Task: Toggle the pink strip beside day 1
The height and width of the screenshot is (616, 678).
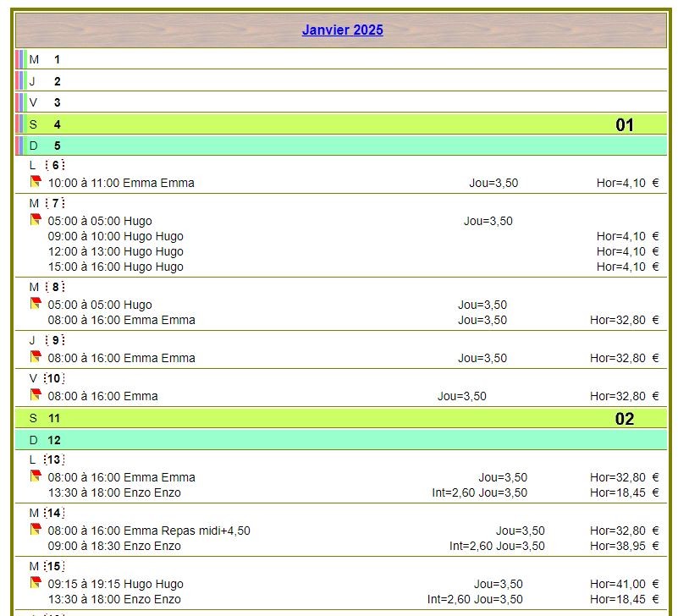Action: [x=19, y=59]
